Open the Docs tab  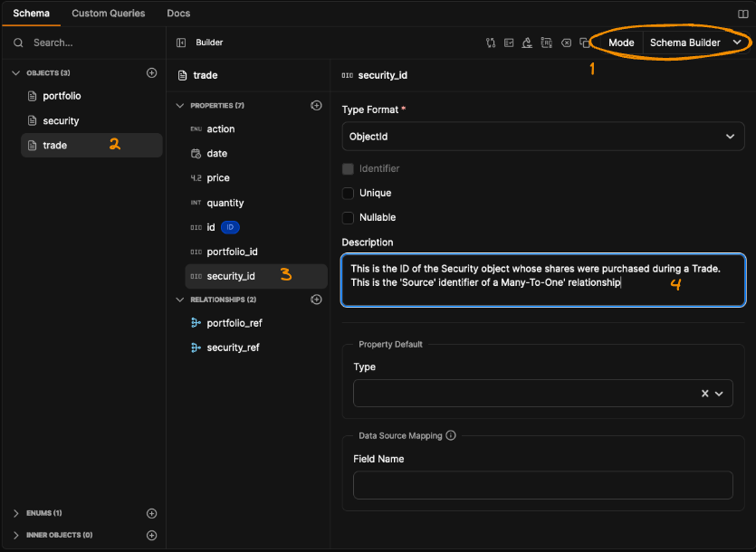(178, 14)
